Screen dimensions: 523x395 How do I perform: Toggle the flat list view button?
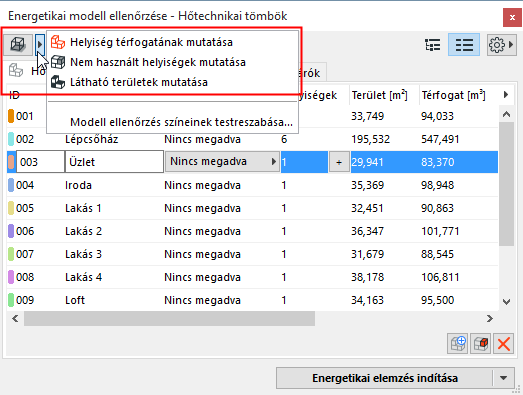point(464,44)
